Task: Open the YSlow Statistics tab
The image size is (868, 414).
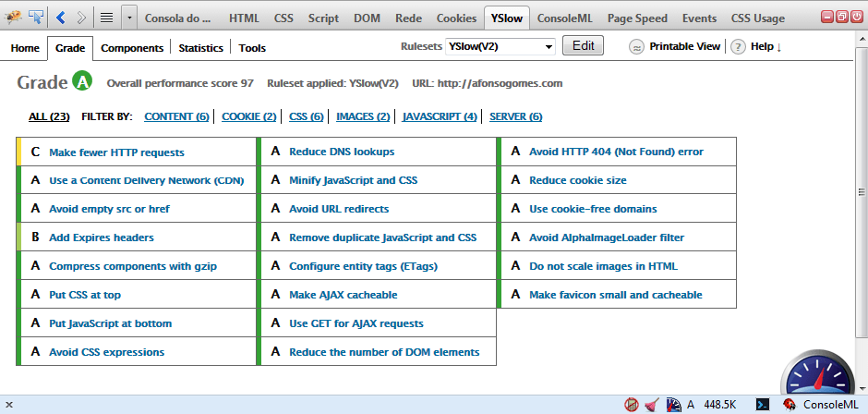Action: coord(201,48)
